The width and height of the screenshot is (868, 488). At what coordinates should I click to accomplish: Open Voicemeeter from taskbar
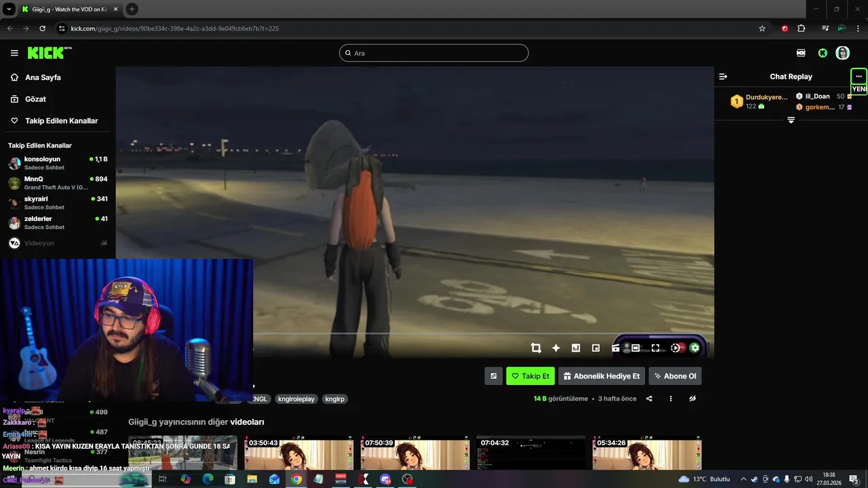pyautogui.click(x=341, y=479)
